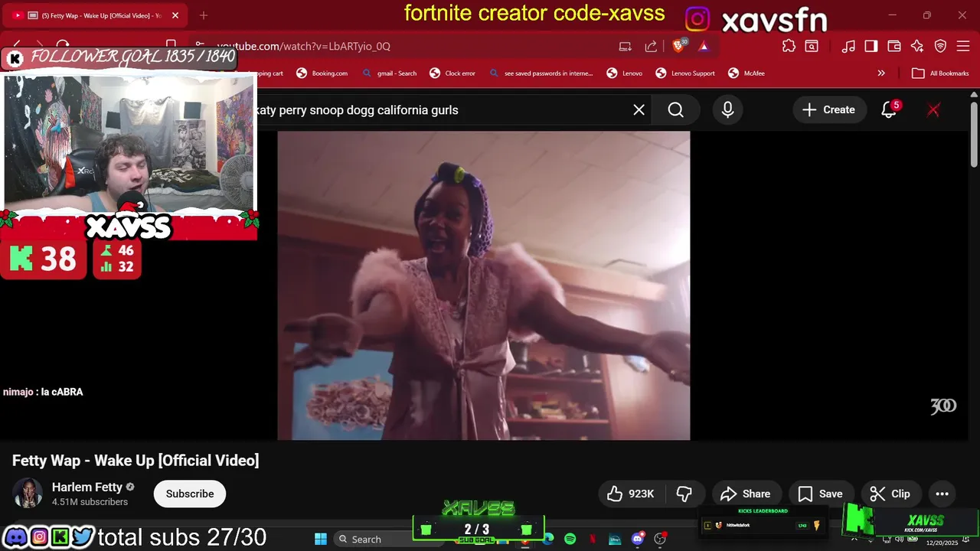Open the Lenovo bookmark
Image resolution: width=980 pixels, height=551 pixels.
pyautogui.click(x=625, y=73)
